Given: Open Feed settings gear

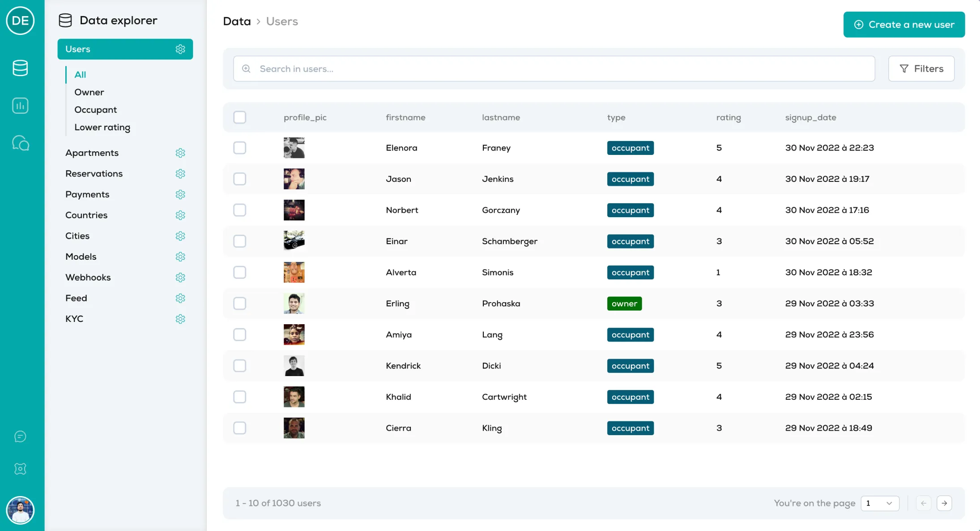Looking at the screenshot, I should click(180, 298).
